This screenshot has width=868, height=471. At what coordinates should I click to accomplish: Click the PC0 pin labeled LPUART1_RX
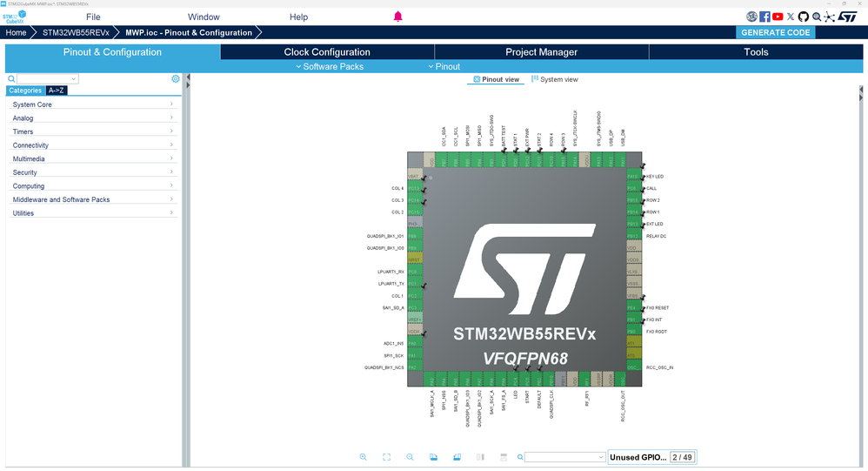point(415,273)
